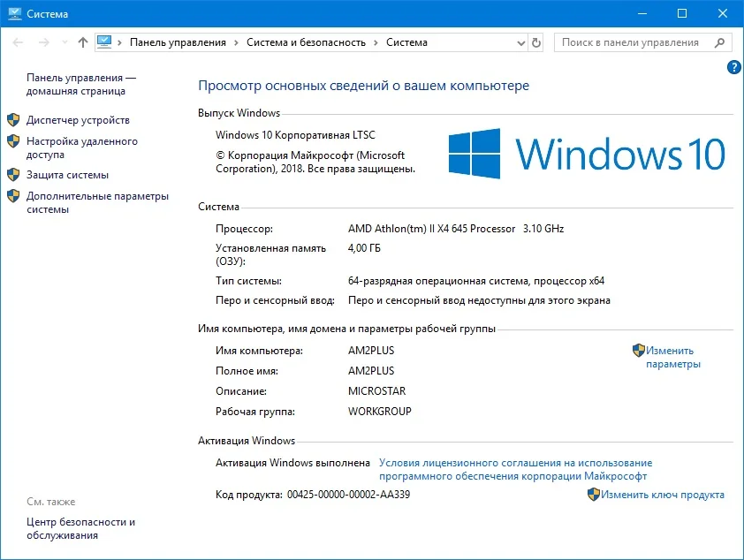The image size is (744, 560).
Task: Open Панель управления breadcrumb
Action: 178,42
